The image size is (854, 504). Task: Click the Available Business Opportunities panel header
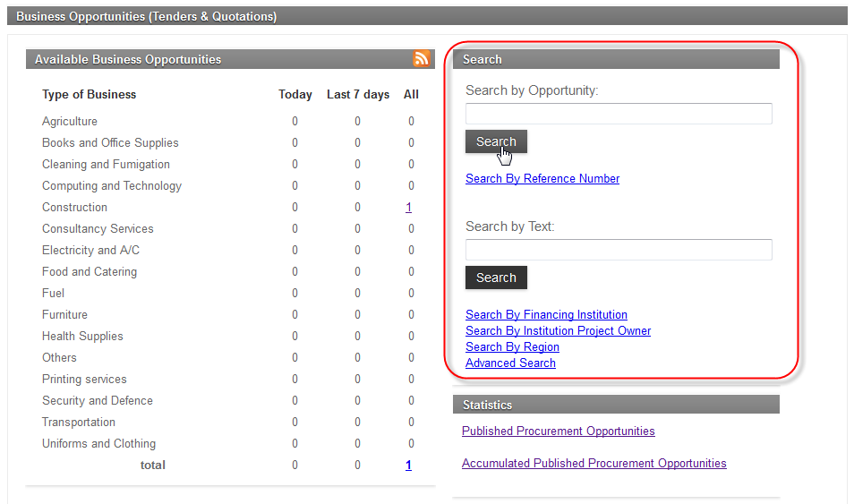coord(128,59)
